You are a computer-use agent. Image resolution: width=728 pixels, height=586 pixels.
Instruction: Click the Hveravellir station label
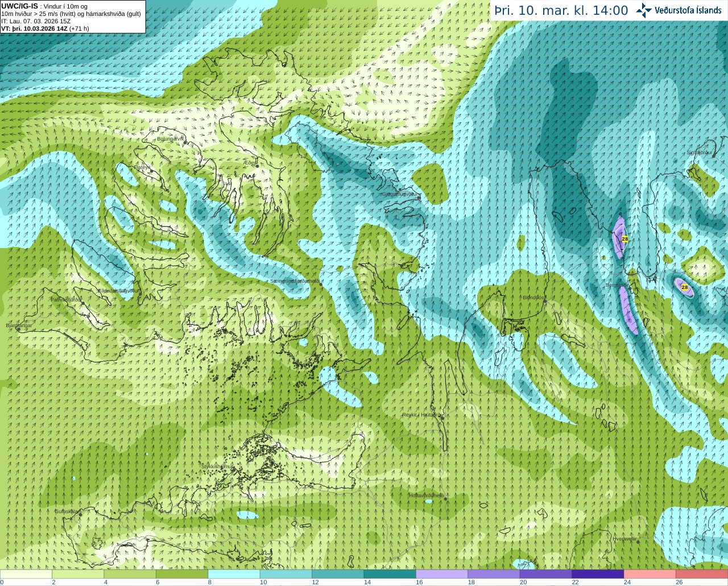625,538
